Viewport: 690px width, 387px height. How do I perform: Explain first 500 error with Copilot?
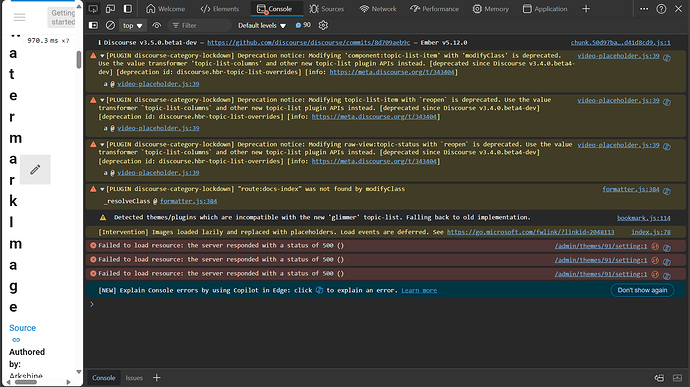tap(667, 248)
